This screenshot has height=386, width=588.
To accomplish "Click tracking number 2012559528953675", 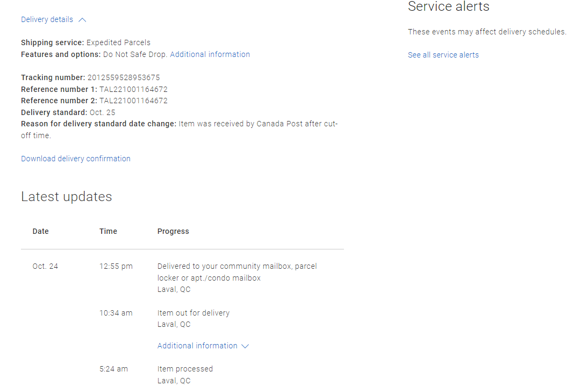I will 124,77.
